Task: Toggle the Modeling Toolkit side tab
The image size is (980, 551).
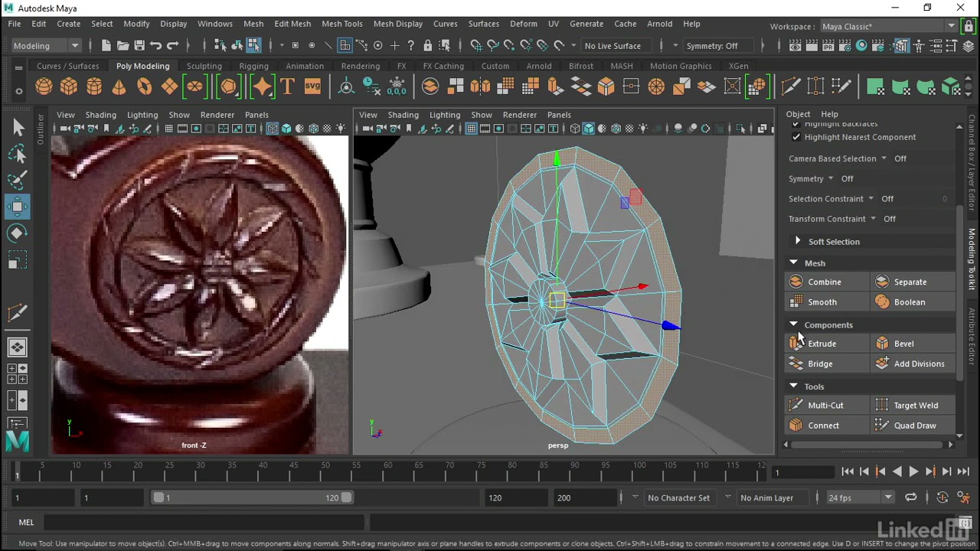Action: coord(972,259)
